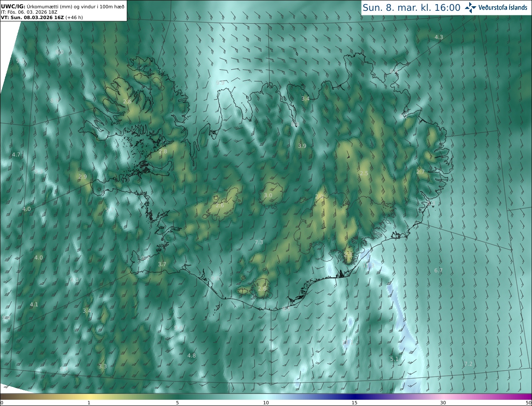
Task: Click the Veðurstofa Íslands logo
Action: [496, 7]
